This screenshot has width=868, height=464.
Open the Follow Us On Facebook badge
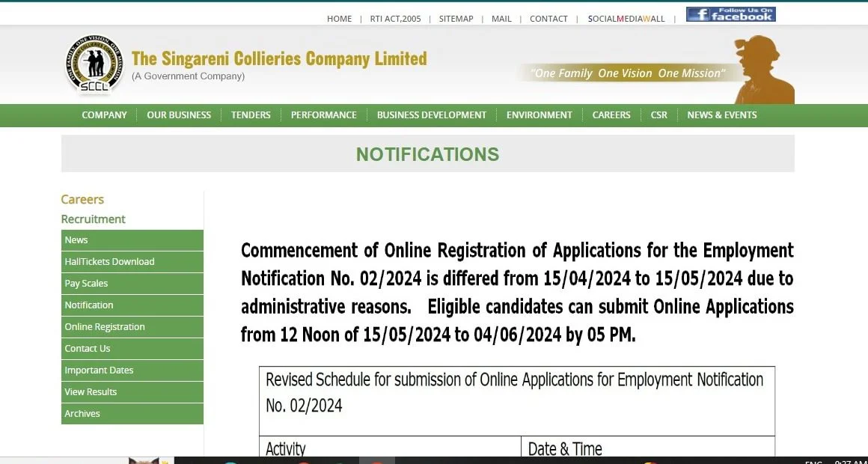(x=731, y=14)
